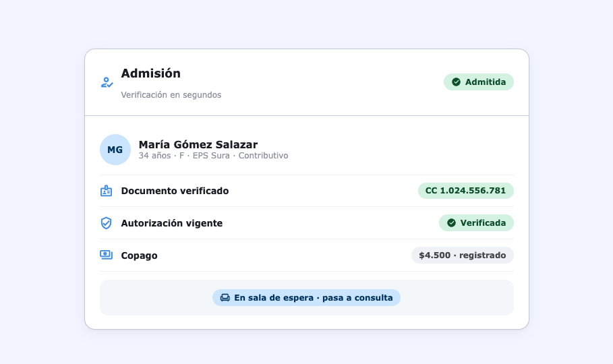Click 'Verificación en segundos' subtitle

point(171,95)
